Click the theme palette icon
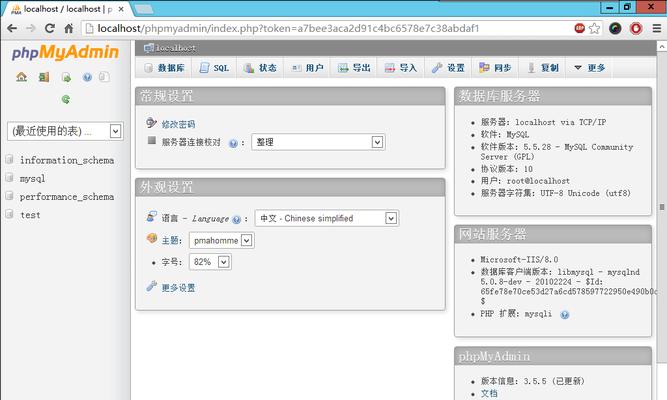 (151, 238)
